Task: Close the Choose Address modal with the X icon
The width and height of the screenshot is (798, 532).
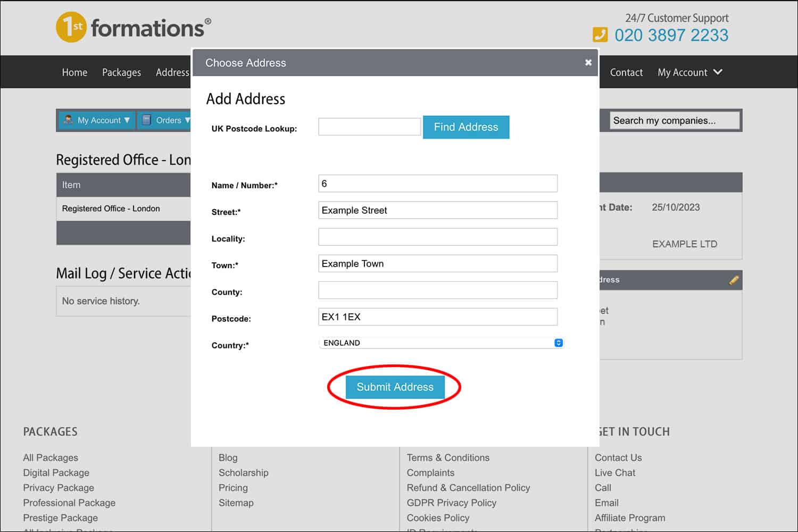Action: point(588,62)
